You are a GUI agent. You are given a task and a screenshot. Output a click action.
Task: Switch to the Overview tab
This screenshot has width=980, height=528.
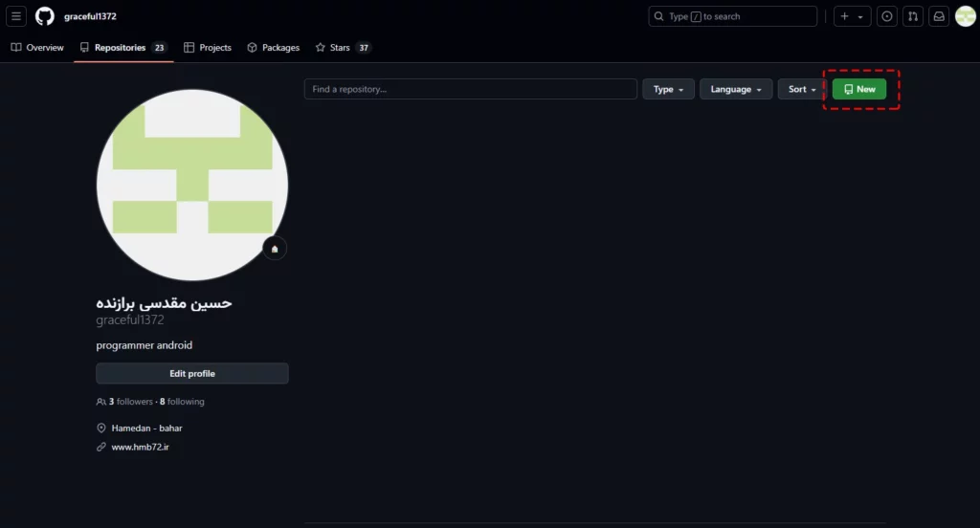[x=37, y=48]
